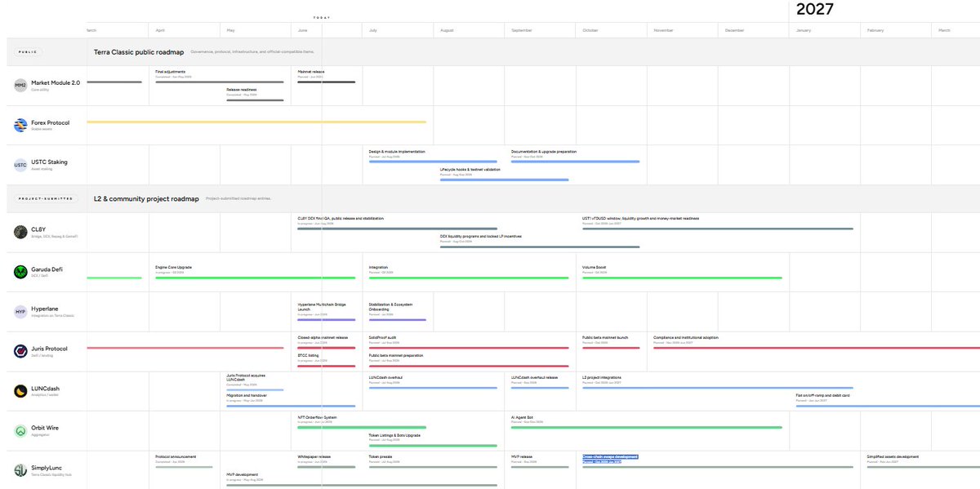This screenshot has width=980, height=489.
Task: Open 'Juris Protocol acquires LUNCdash' milestone
Action: 246,377
